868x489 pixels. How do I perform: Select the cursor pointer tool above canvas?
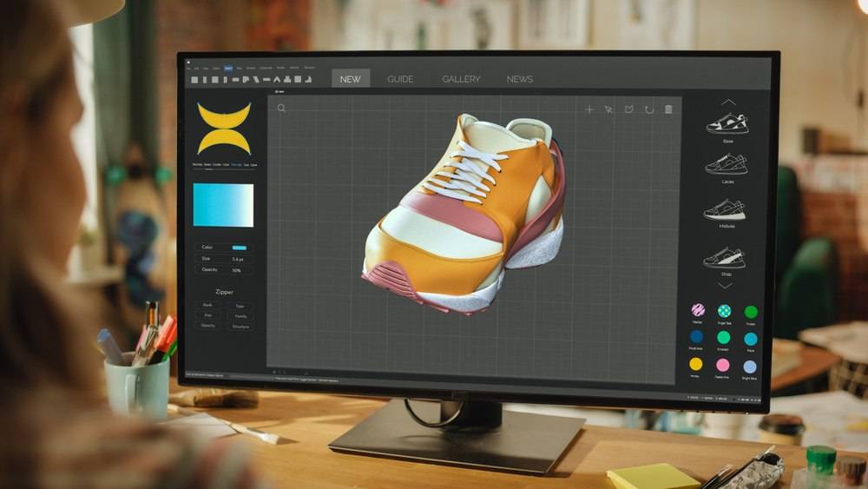pyautogui.click(x=609, y=109)
